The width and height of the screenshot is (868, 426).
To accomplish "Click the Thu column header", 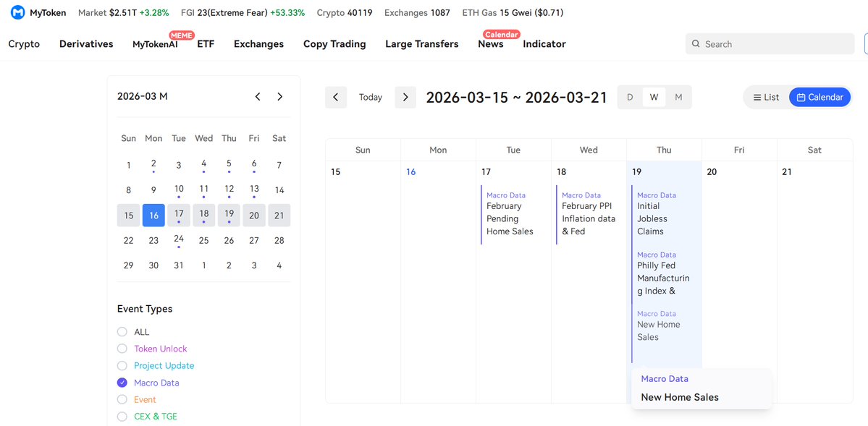I will click(664, 150).
